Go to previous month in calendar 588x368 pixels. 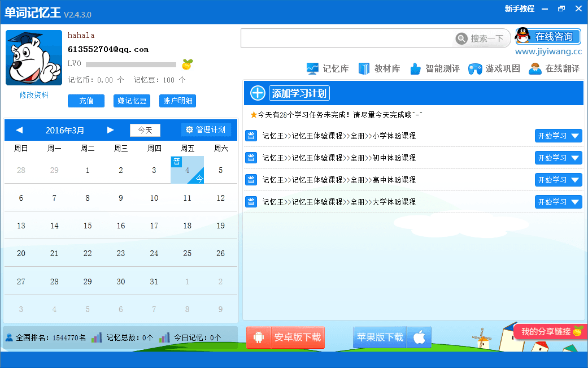tap(19, 130)
